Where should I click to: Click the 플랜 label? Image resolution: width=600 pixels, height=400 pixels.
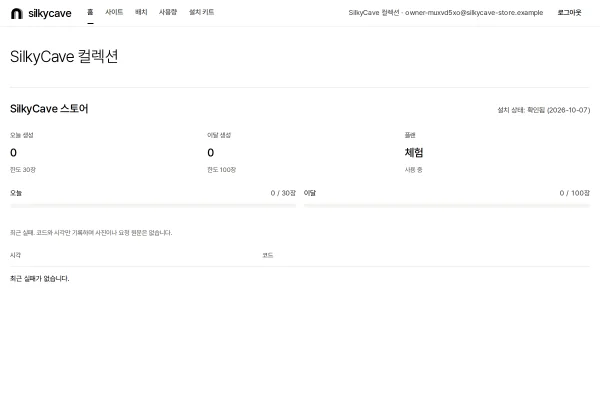click(410, 135)
